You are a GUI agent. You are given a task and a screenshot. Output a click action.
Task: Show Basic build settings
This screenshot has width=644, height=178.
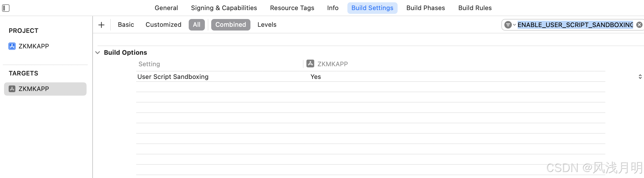pos(126,25)
